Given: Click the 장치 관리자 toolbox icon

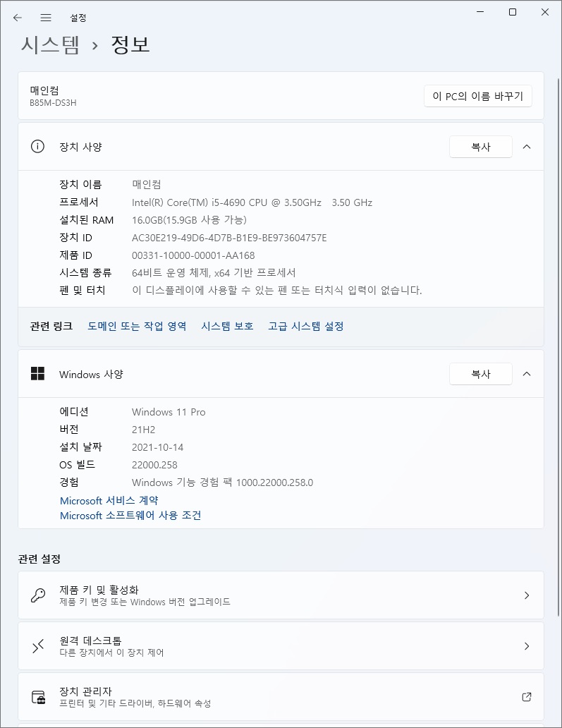Looking at the screenshot, I should point(38,697).
